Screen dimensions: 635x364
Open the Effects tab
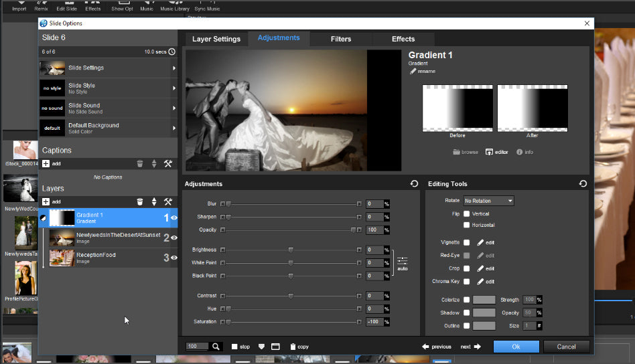click(x=403, y=39)
